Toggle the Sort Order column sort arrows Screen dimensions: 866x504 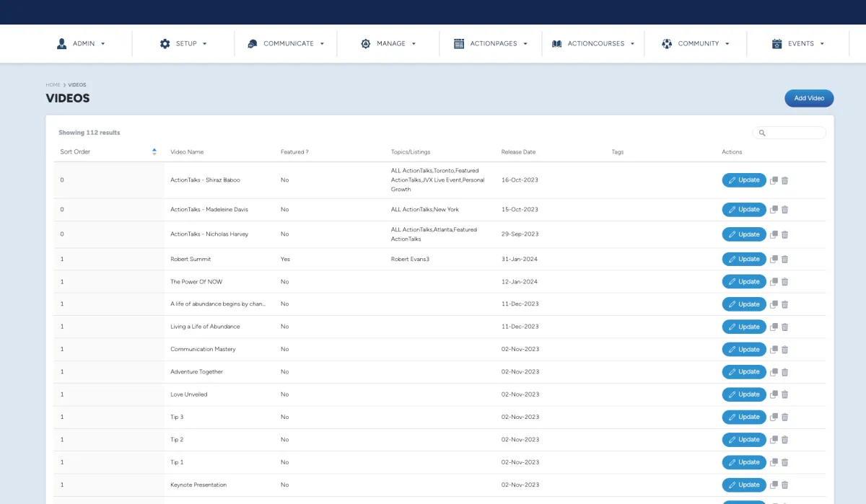(154, 152)
